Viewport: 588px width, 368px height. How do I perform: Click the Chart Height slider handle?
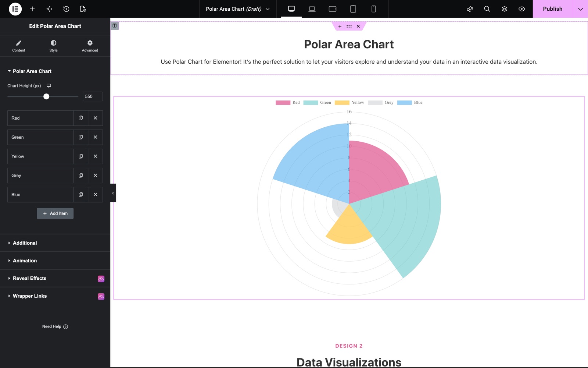tap(46, 96)
